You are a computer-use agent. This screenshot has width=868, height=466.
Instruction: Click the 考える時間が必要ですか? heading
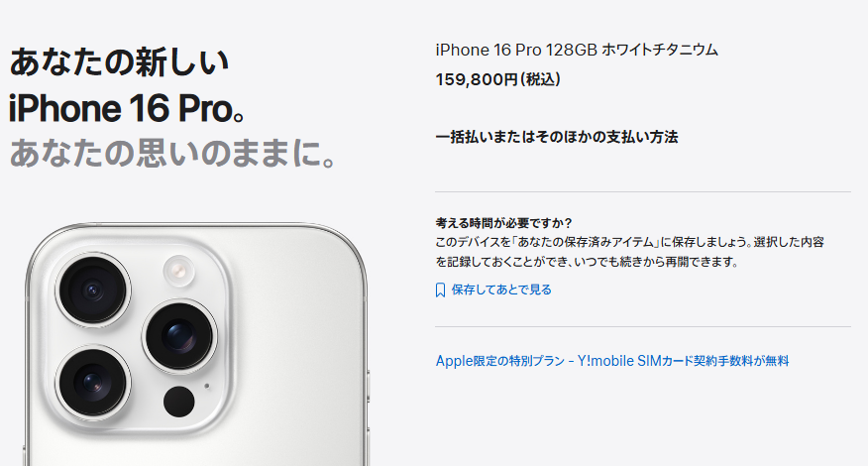click(503, 223)
